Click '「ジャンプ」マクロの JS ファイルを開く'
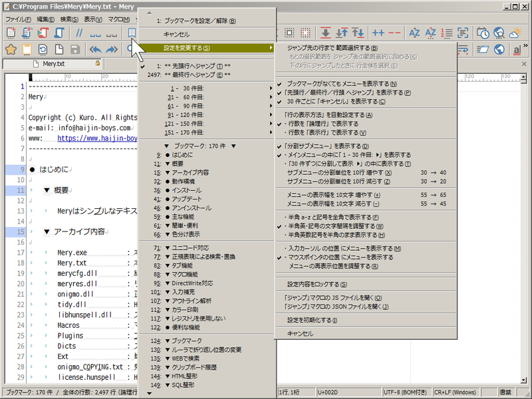 364,297
